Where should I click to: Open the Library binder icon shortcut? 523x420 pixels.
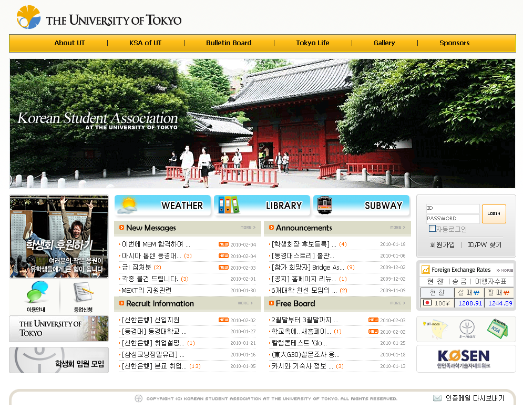pos(262,206)
